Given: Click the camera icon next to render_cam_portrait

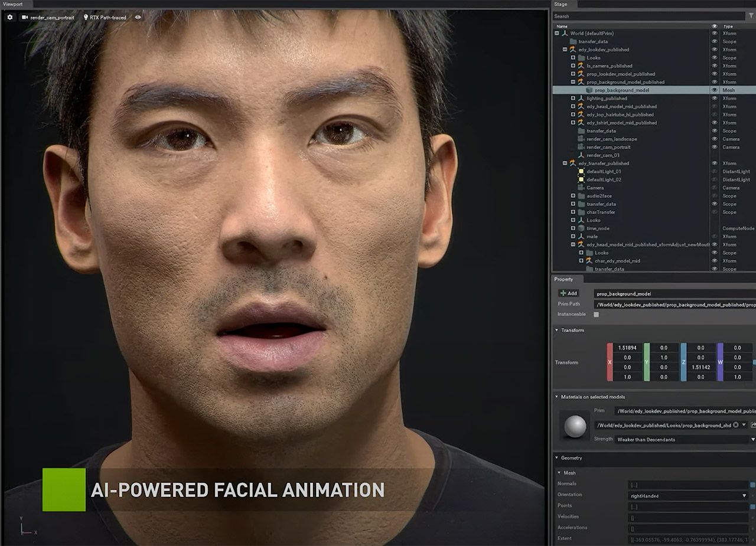Looking at the screenshot, I should 25,18.
